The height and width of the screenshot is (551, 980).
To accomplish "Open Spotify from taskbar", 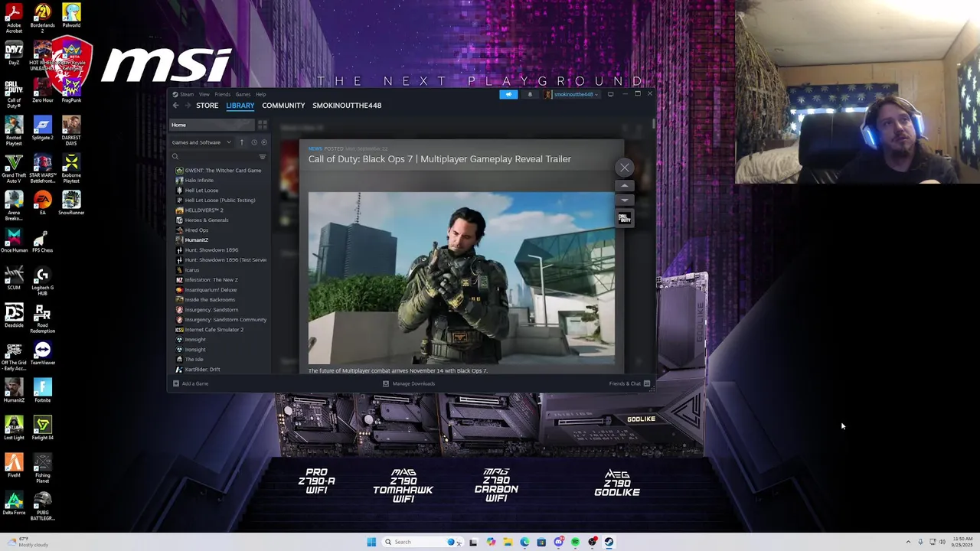I will pyautogui.click(x=575, y=542).
